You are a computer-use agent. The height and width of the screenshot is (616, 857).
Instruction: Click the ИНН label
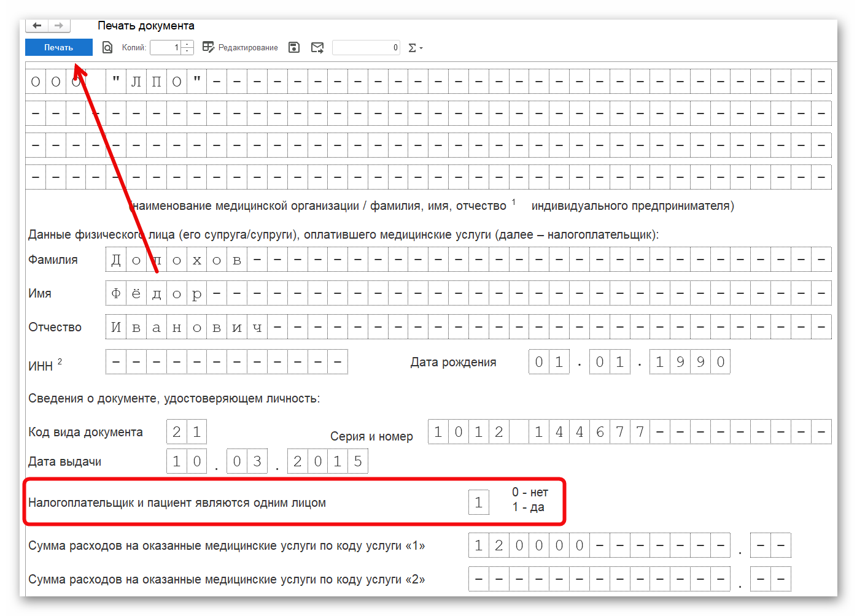(x=41, y=366)
